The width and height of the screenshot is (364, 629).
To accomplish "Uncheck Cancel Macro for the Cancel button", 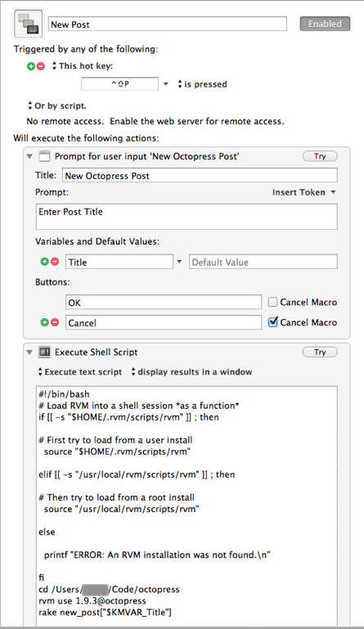I will (272, 321).
